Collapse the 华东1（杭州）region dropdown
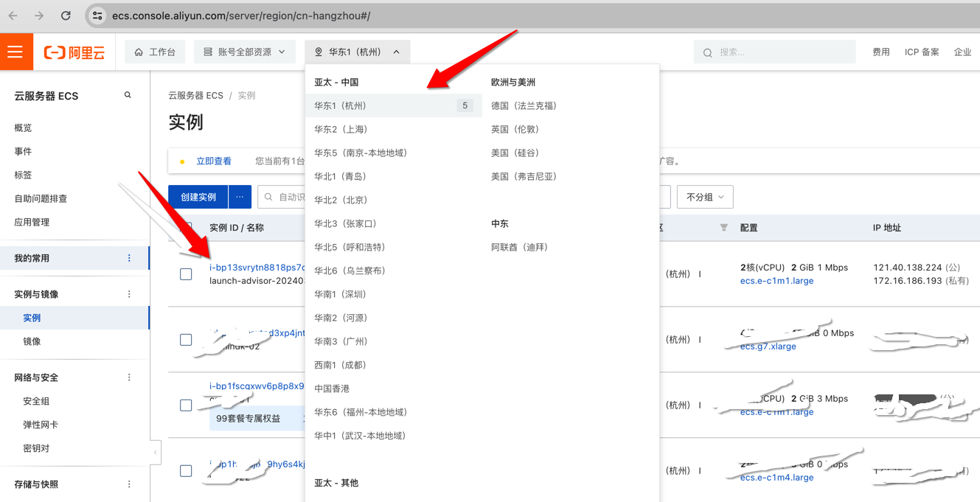Image resolution: width=980 pixels, height=502 pixels. (x=357, y=52)
